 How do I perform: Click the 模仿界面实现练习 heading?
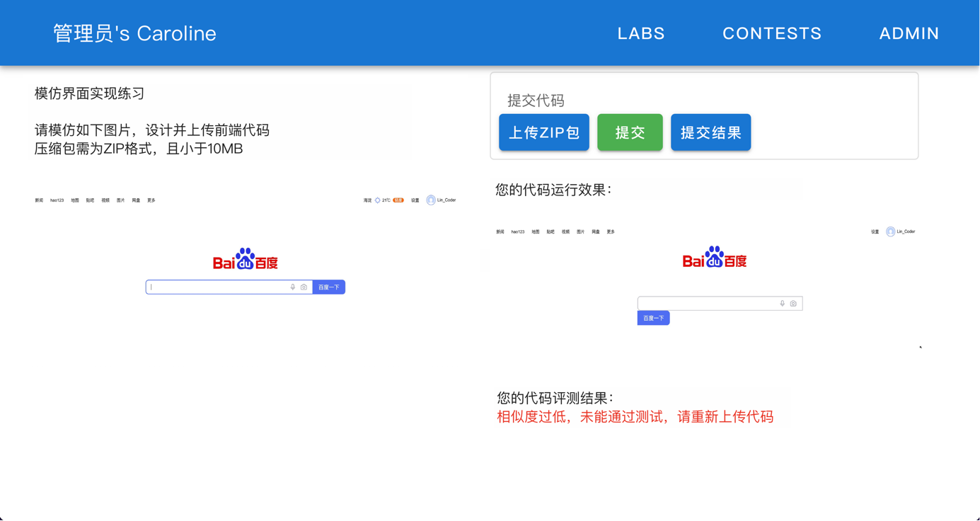click(x=90, y=93)
